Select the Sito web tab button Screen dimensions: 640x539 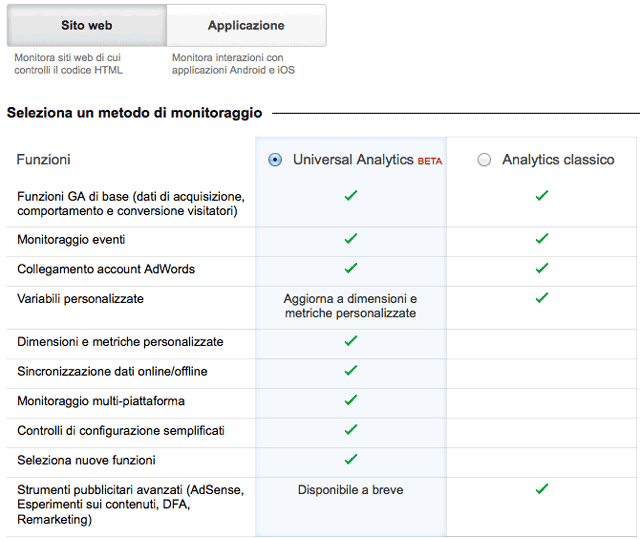[x=87, y=25]
